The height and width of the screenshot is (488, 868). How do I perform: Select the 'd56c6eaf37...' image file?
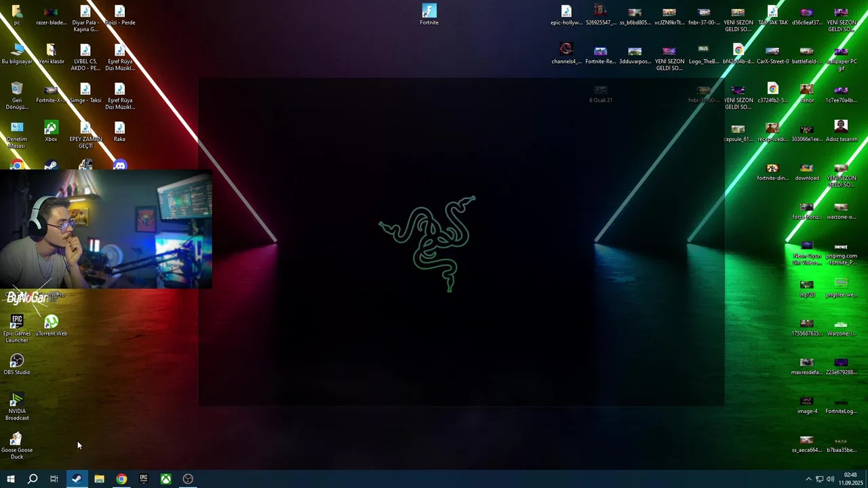click(x=806, y=15)
